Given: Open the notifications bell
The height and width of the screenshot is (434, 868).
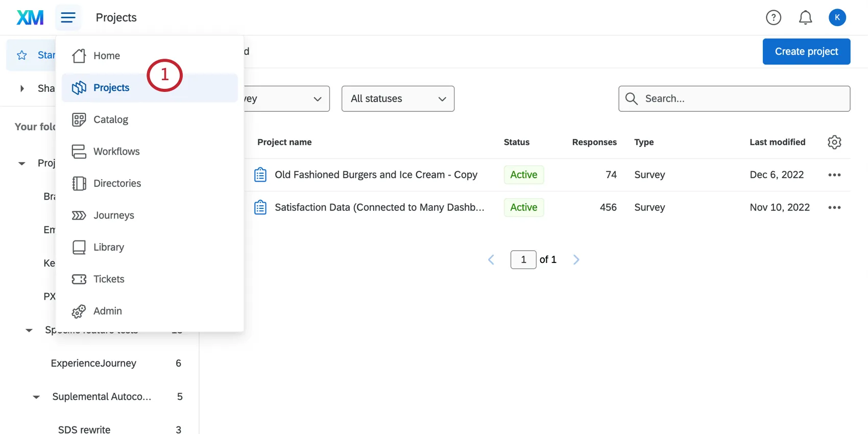Looking at the screenshot, I should pos(805,18).
